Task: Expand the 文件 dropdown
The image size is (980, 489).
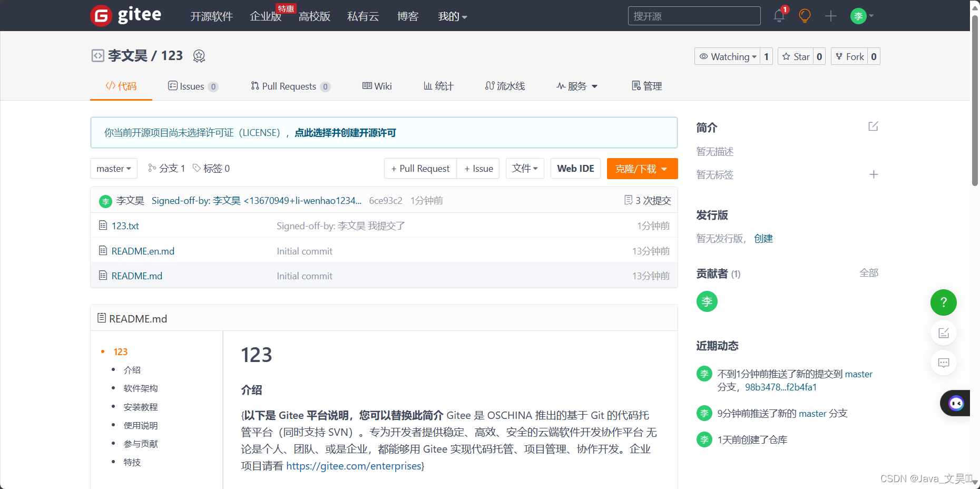Action: [525, 169]
